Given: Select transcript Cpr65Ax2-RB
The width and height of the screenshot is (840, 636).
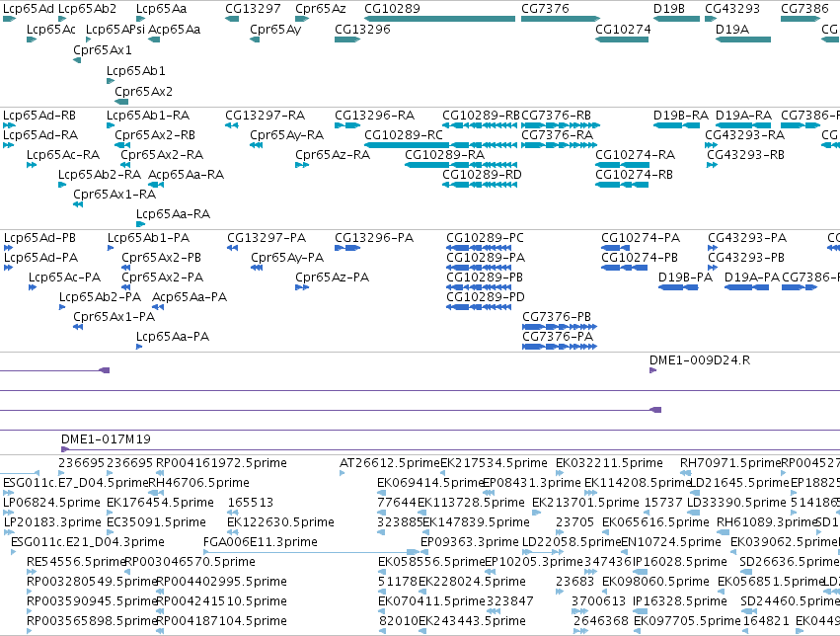Looking at the screenshot, I should [155, 135].
